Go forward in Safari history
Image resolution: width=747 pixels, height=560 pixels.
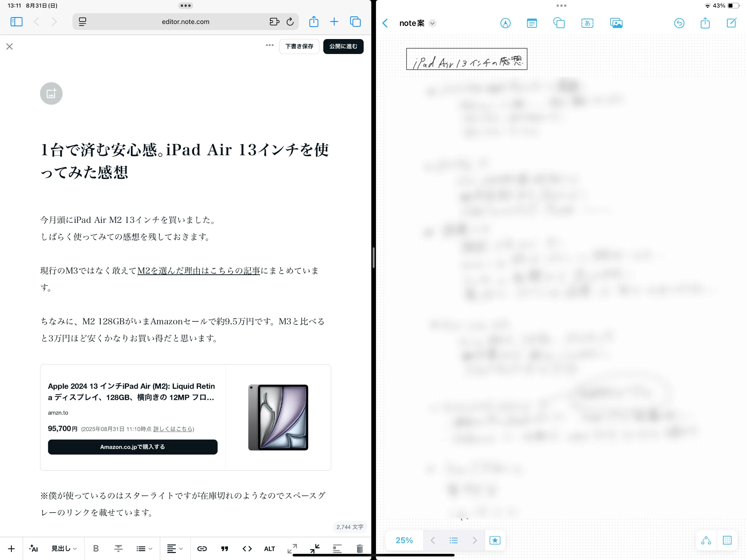coord(54,22)
